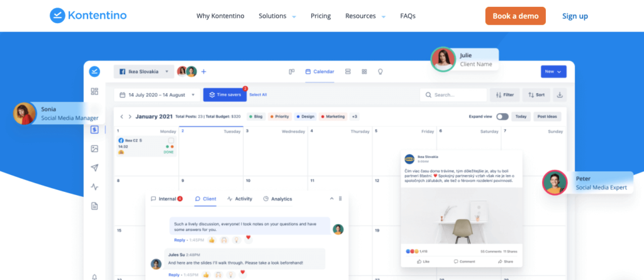
Task: Click the app checkmark logo above the sidebar
Action: pos(94,72)
